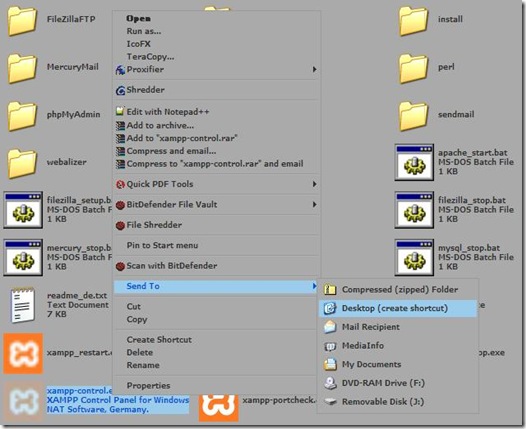Viewport: 526px width, 429px height.
Task: Click the My Documents label in Send To
Action: click(371, 364)
